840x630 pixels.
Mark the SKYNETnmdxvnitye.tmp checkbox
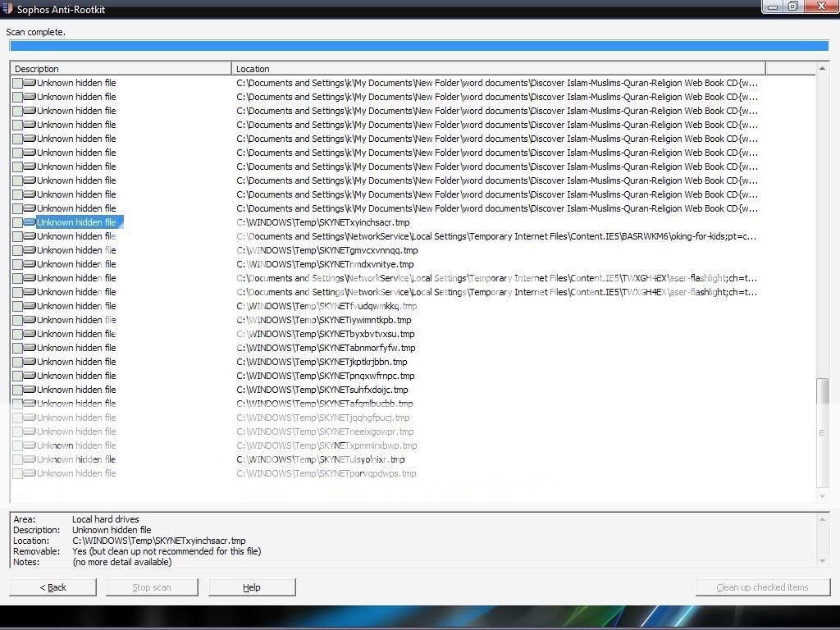point(17,264)
